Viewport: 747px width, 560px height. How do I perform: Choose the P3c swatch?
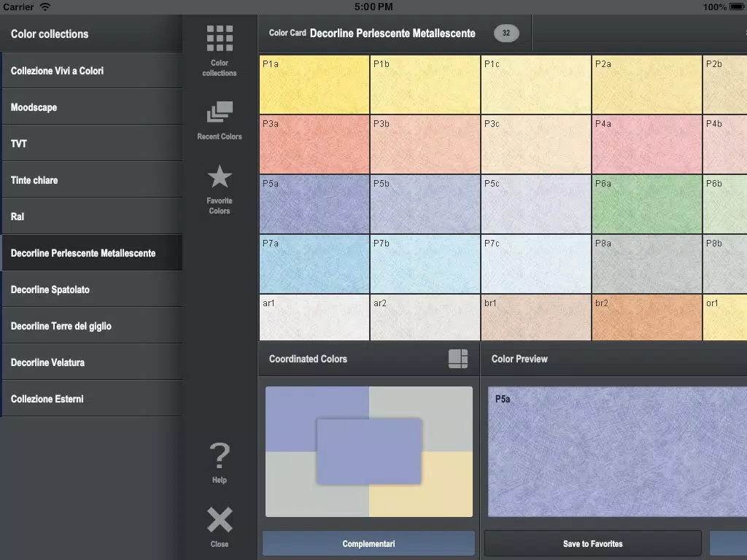[536, 144]
